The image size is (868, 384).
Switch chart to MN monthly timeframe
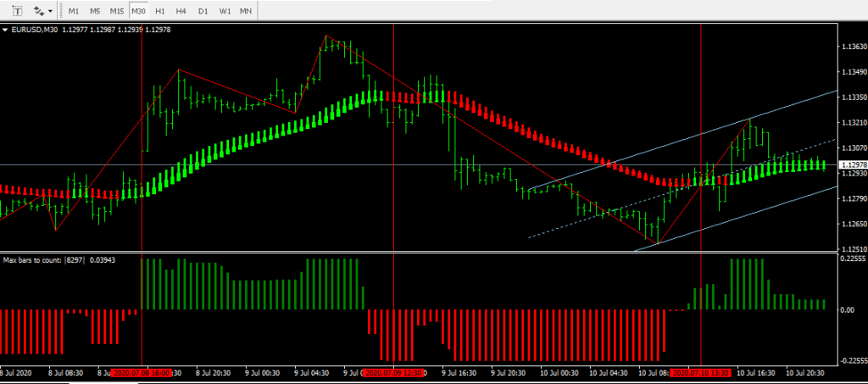246,11
